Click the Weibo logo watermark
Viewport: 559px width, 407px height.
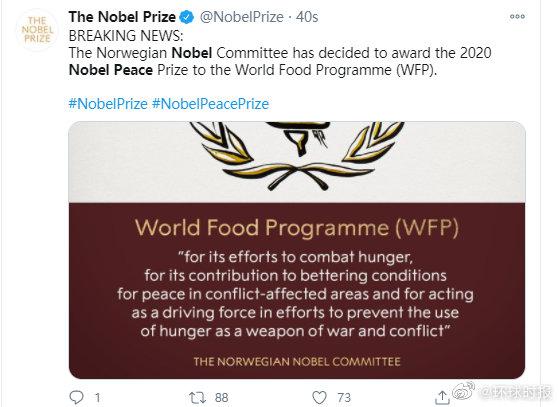463,390
